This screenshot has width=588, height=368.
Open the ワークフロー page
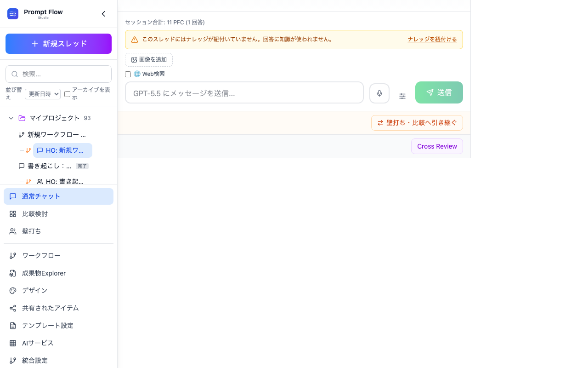pyautogui.click(x=58, y=256)
